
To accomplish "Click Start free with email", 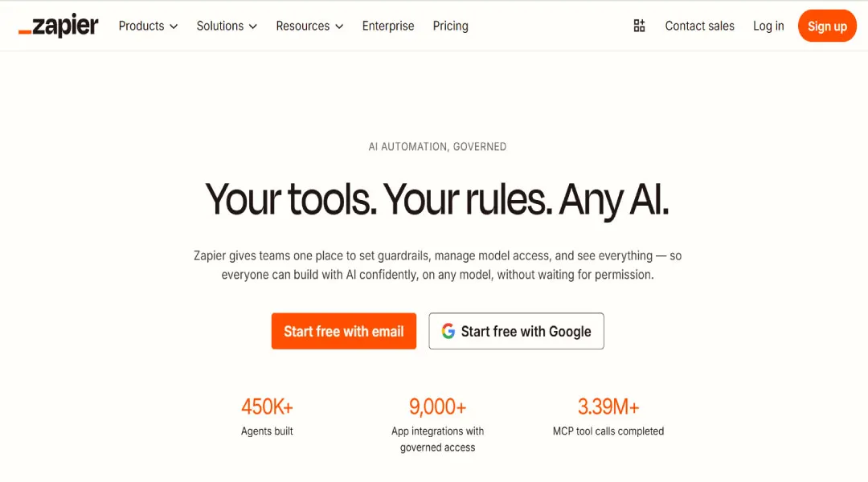I will tap(344, 330).
